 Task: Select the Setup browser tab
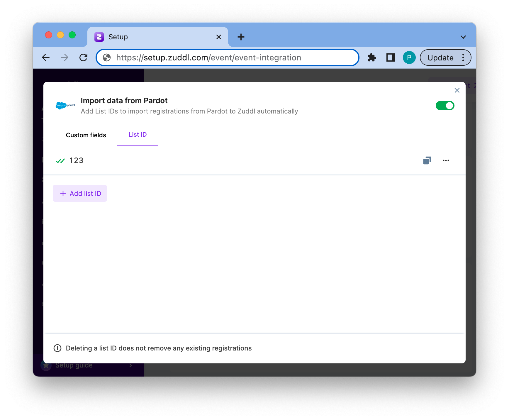158,37
